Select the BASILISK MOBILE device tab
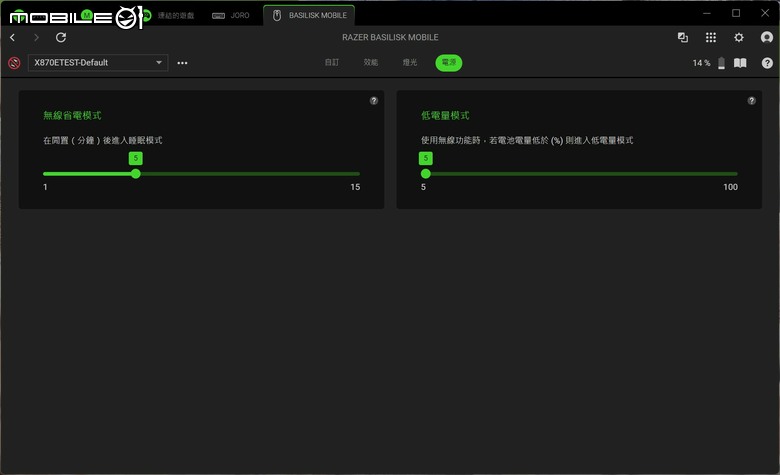780x475 pixels. point(309,15)
